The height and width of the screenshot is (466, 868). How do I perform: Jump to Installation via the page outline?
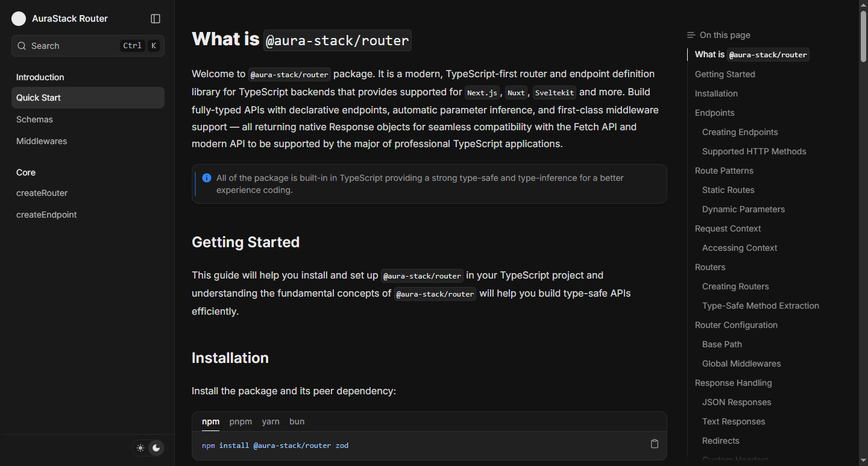pyautogui.click(x=716, y=93)
